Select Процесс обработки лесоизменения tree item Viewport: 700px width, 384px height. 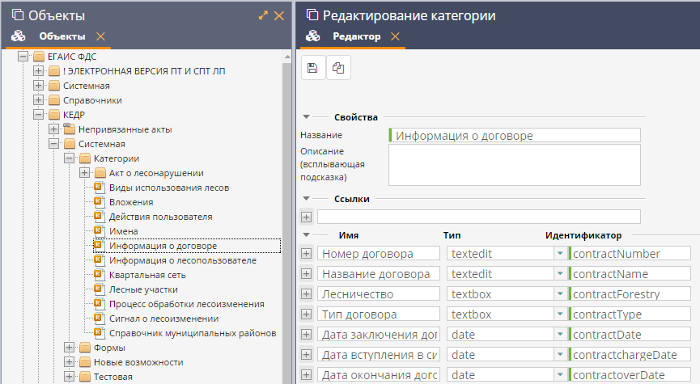(x=187, y=304)
